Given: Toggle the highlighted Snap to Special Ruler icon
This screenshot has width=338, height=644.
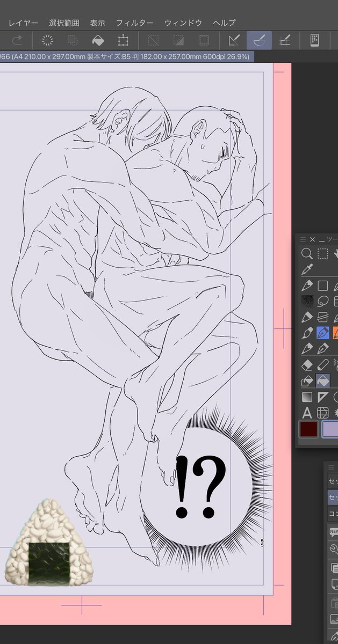Looking at the screenshot, I should point(259,40).
